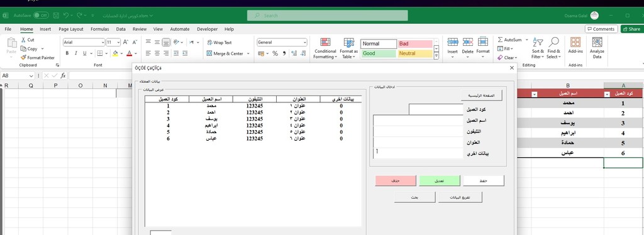Screen dimensions: 644x235
Task: Click the بحث search button
Action: (414, 197)
